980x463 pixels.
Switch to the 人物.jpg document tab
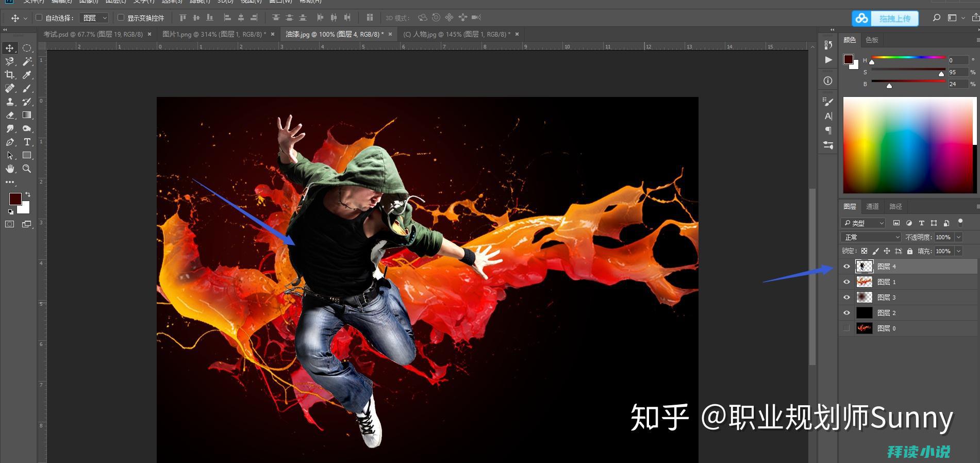pyautogui.click(x=456, y=34)
